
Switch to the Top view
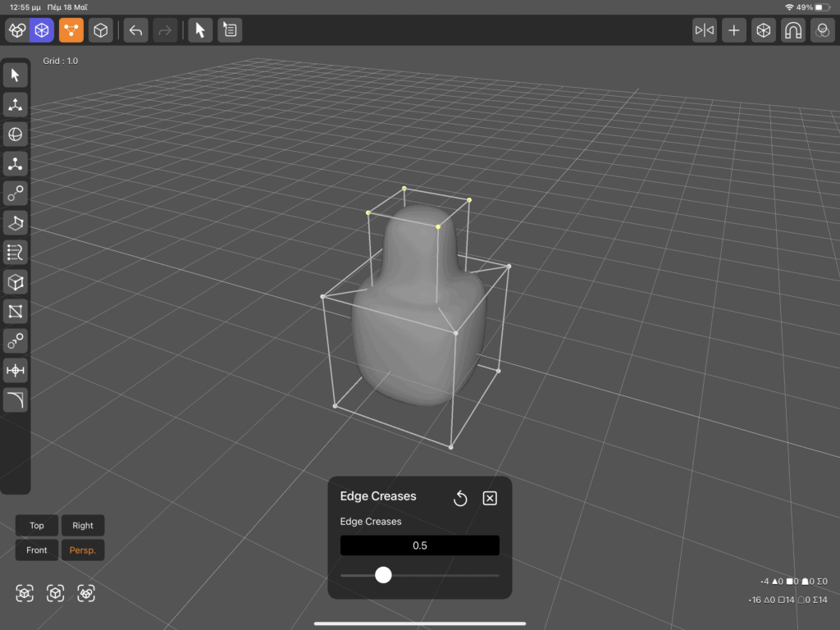tap(37, 526)
